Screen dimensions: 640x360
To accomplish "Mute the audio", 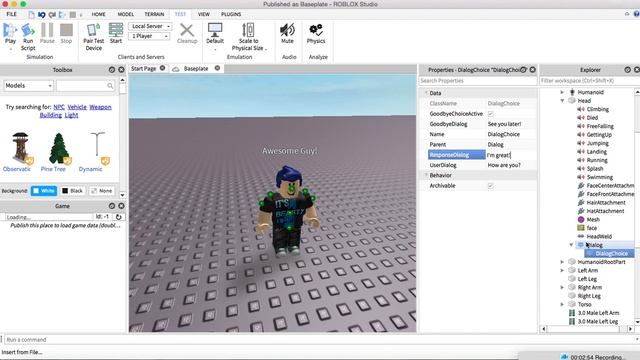I will (287, 31).
